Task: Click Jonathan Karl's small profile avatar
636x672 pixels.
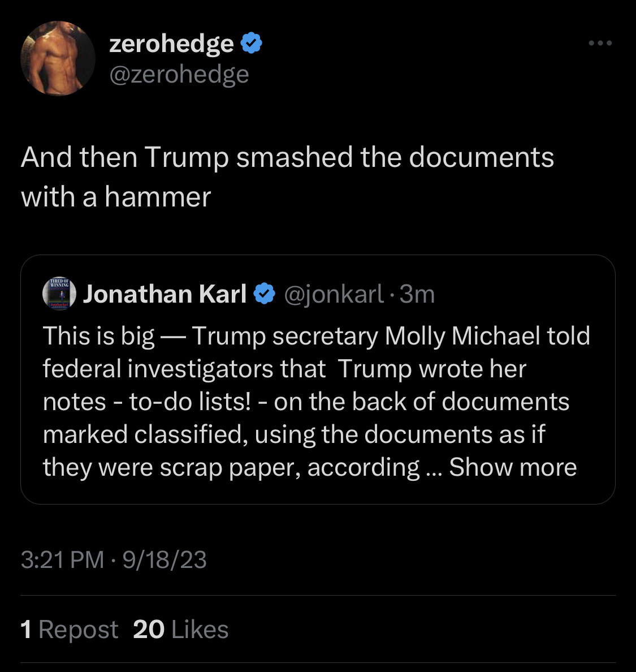Action: (x=59, y=294)
